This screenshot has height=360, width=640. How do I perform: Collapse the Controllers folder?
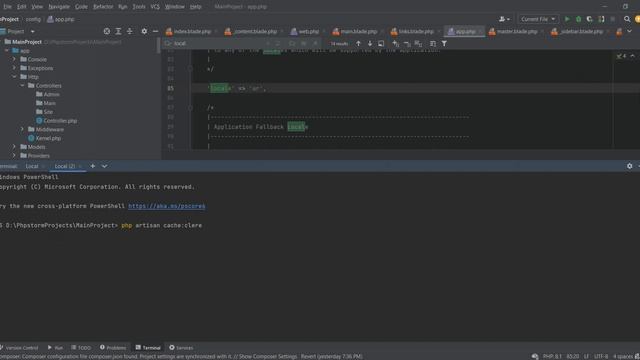pyautogui.click(x=22, y=85)
